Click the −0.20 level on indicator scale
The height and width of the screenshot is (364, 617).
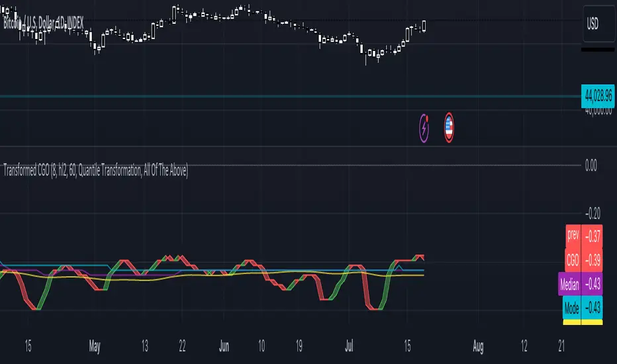coord(596,213)
